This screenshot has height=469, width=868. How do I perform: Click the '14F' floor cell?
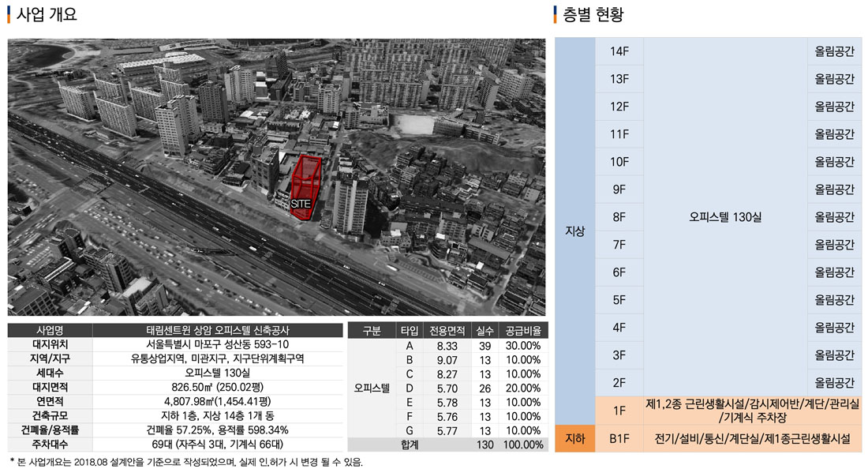click(619, 51)
